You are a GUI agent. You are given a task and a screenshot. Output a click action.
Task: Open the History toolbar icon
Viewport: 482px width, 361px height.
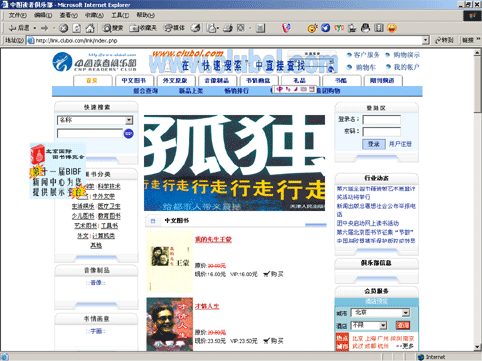tap(195, 28)
